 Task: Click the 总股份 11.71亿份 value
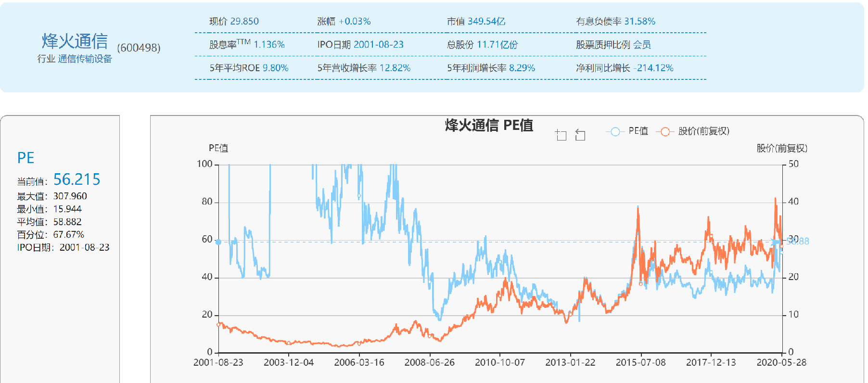[497, 45]
